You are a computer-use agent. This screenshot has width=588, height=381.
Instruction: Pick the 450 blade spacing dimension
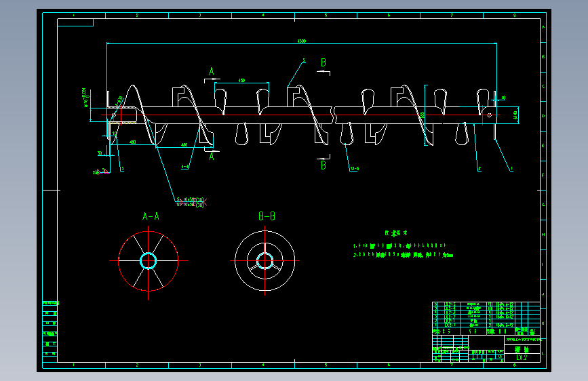tap(242, 81)
